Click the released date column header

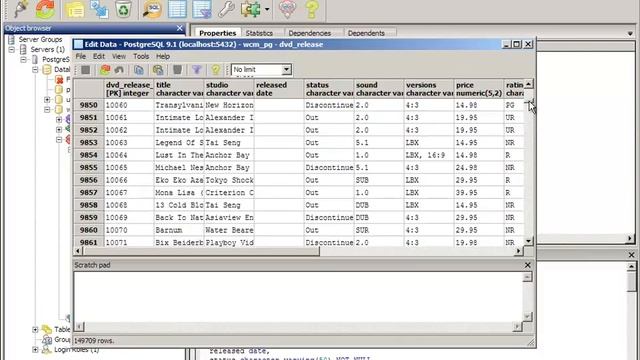coord(279,89)
